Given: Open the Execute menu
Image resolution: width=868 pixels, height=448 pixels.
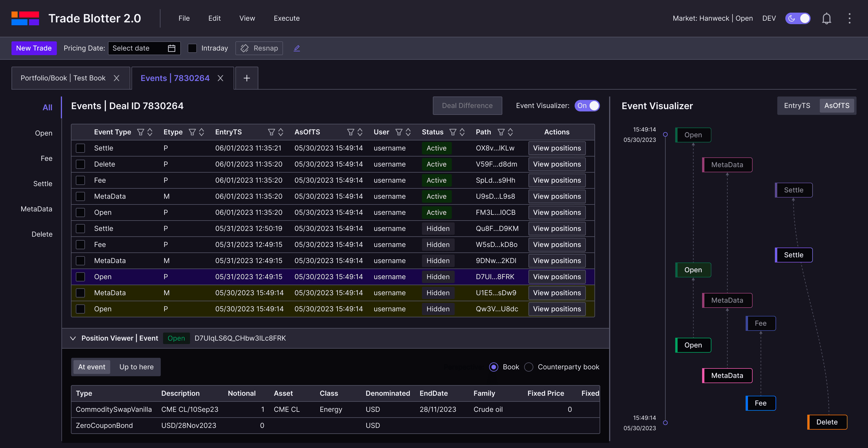Looking at the screenshot, I should 286,19.
